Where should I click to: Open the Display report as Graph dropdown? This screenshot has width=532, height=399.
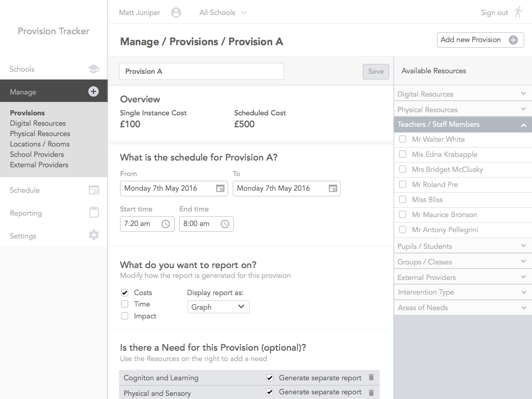tap(218, 307)
